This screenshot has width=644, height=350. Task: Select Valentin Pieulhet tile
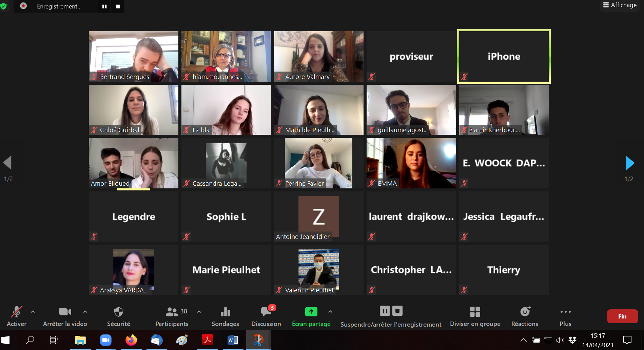point(319,270)
